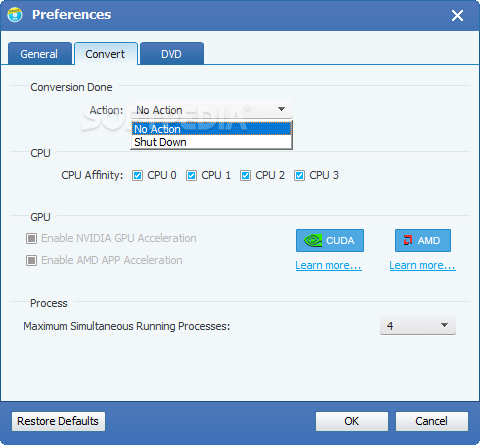Open Learn more link under AMD
Image resolution: width=480 pixels, height=445 pixels.
tap(422, 265)
